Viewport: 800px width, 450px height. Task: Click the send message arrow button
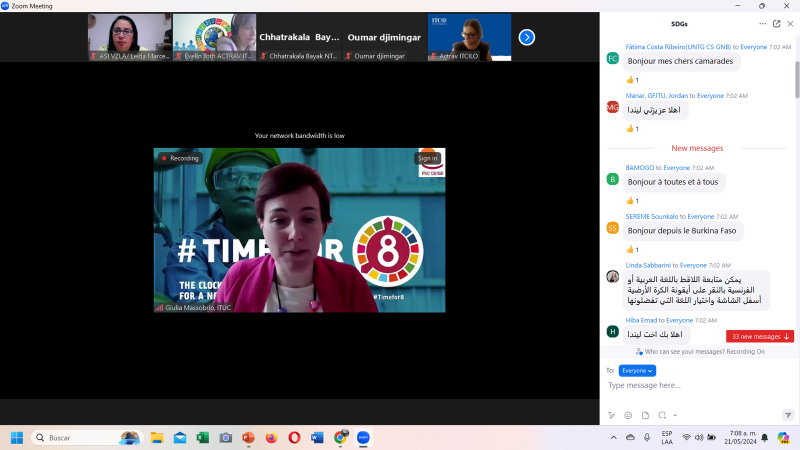pos(788,415)
